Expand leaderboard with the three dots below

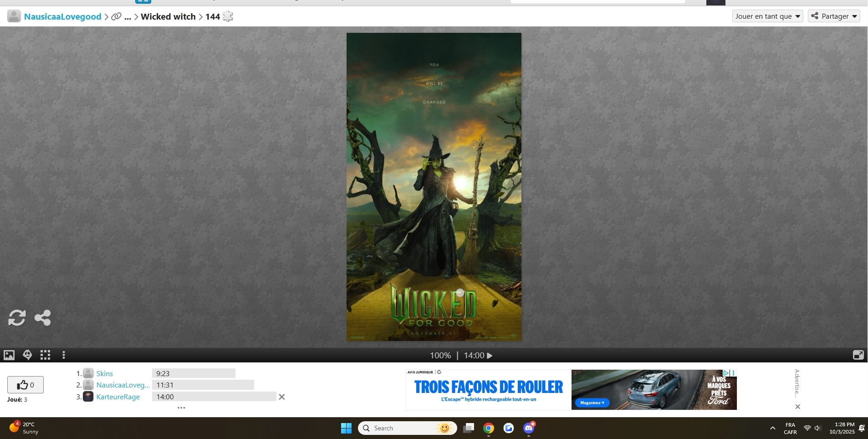click(181, 408)
